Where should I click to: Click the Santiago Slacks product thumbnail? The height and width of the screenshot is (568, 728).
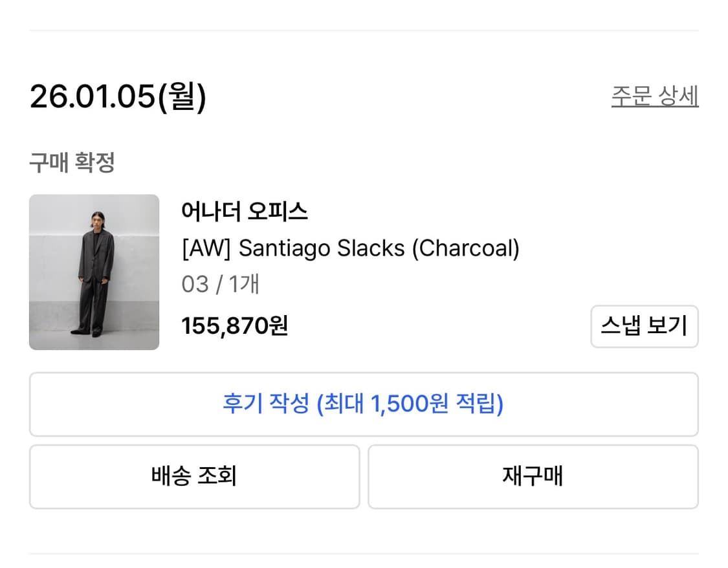coord(94,272)
